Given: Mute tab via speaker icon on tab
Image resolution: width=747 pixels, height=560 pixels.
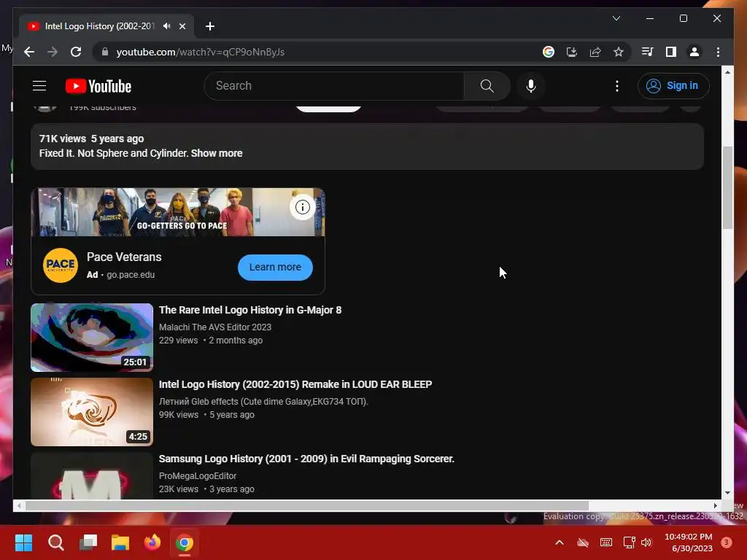Looking at the screenshot, I should click(x=166, y=26).
